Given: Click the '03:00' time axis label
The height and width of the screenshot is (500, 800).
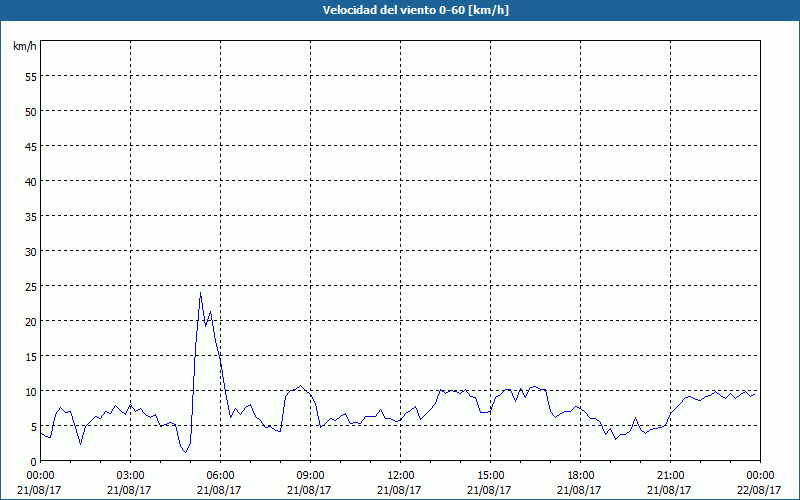Looking at the screenshot, I should coord(131,476).
